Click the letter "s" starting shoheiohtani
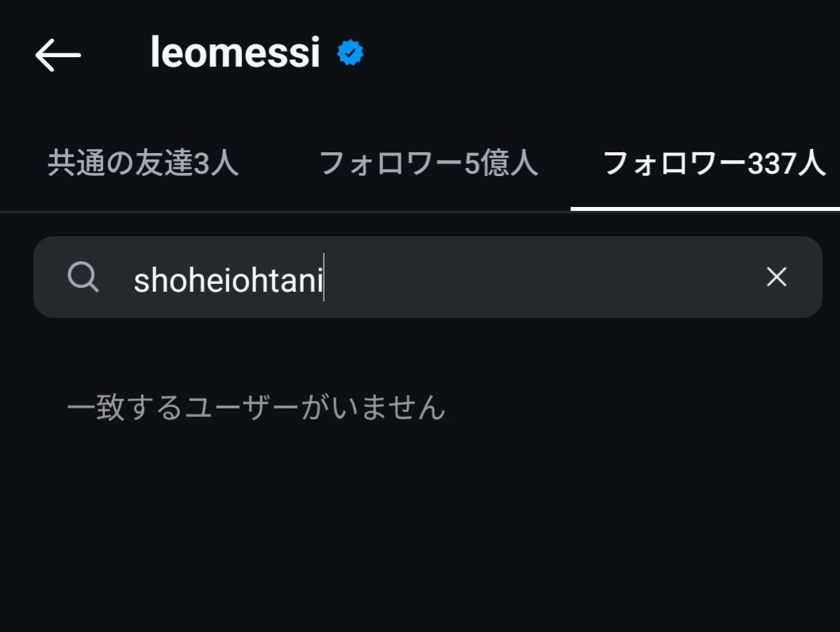Screen dimensions: 840x632 [141, 282]
